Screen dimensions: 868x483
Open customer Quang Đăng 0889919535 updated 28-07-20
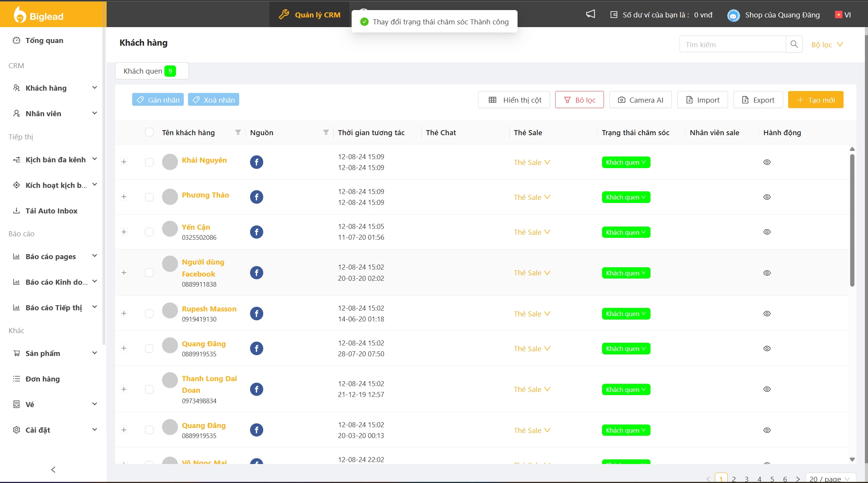204,344
